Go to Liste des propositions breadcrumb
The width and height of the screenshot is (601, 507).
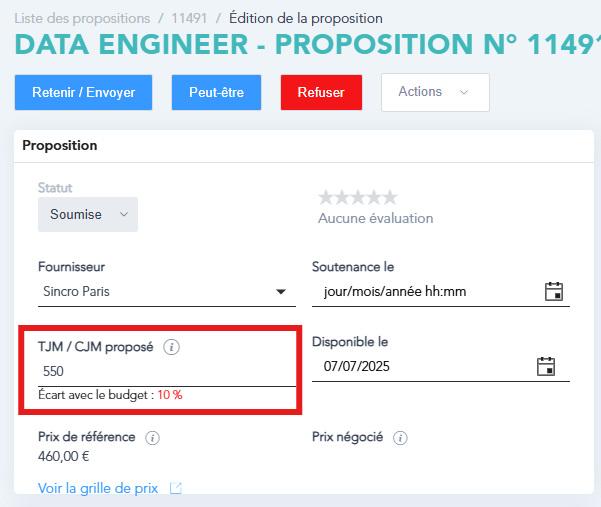pos(75,18)
